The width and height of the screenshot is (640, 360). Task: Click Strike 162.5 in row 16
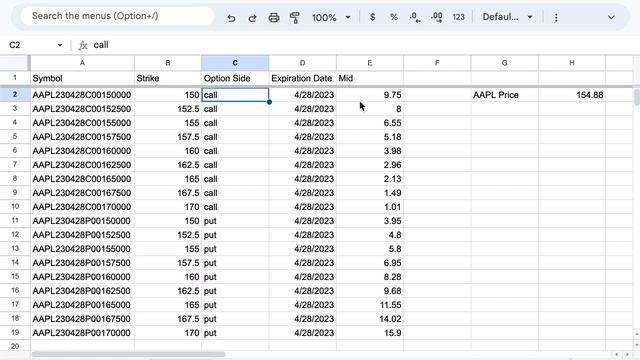168,291
